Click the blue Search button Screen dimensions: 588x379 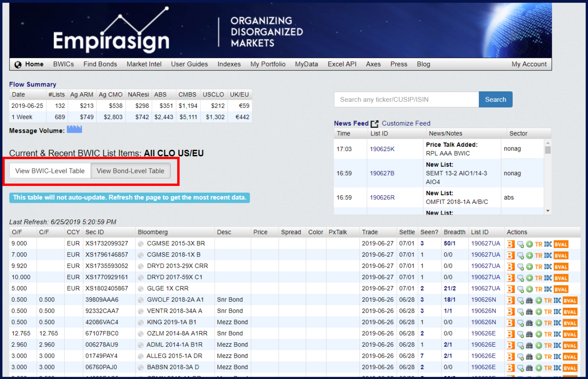point(495,99)
